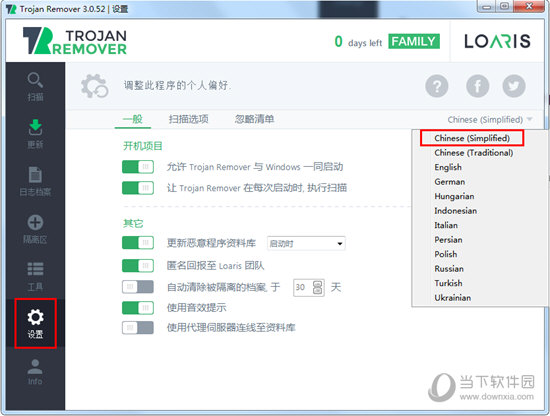This screenshot has width=550, height=416.
Task: Choose Italian from language list
Action: 446,225
